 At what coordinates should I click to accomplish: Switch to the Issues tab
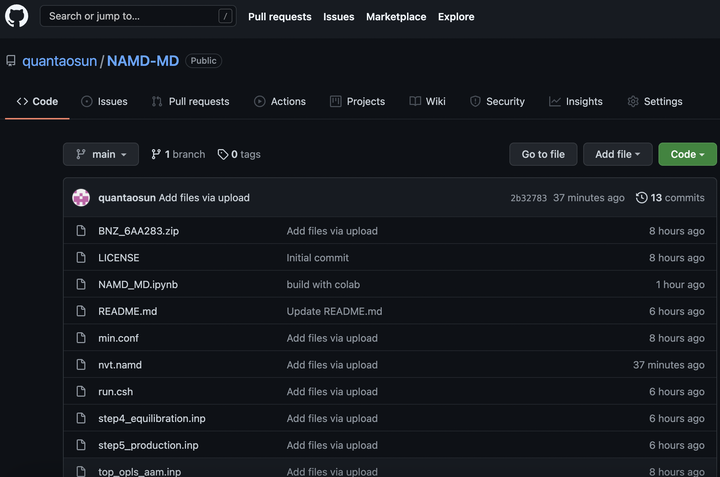pyautogui.click(x=104, y=102)
